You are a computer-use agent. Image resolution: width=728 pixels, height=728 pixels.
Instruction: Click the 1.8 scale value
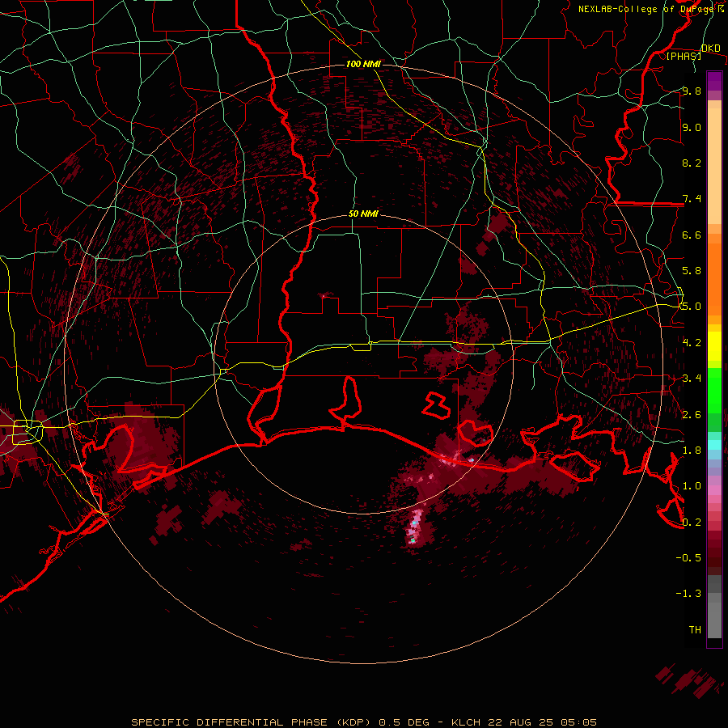coord(692,451)
